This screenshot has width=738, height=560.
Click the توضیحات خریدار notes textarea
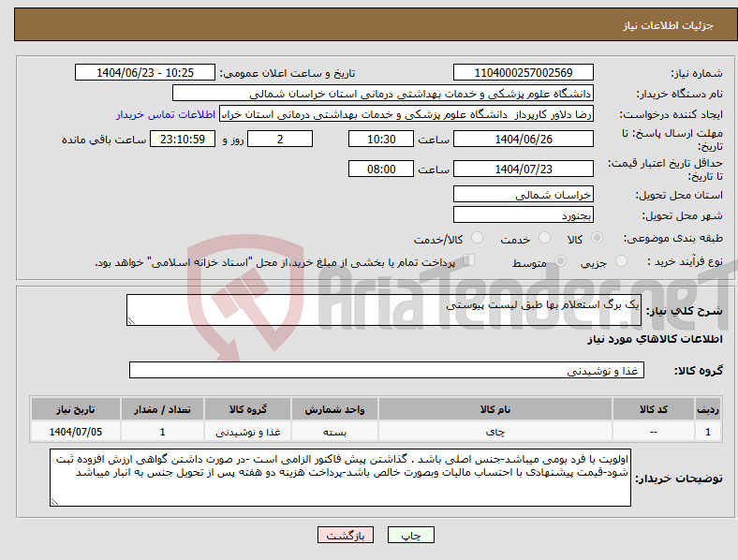pos(340,478)
